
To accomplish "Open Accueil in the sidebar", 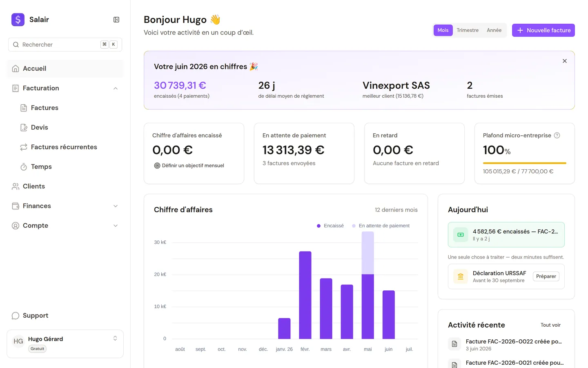I will click(x=65, y=69).
